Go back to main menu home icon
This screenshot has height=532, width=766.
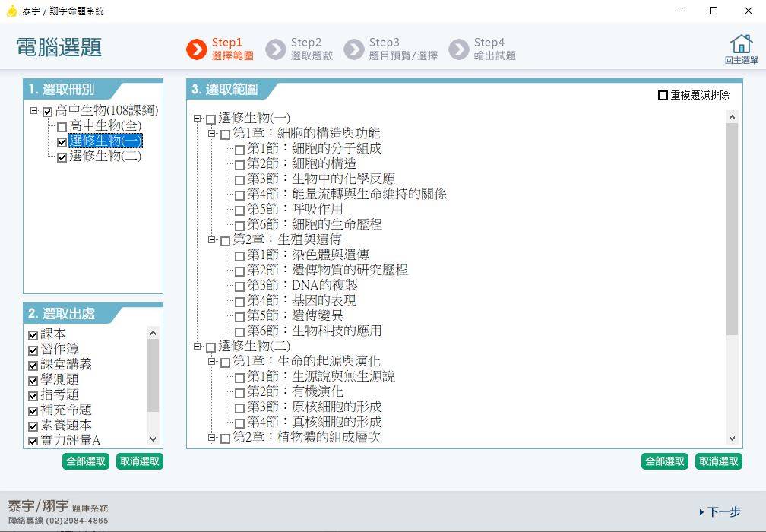tap(741, 43)
